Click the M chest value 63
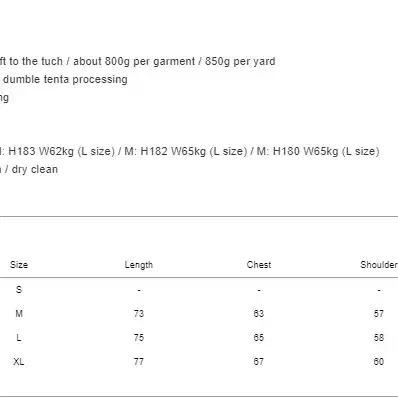 coord(259,313)
